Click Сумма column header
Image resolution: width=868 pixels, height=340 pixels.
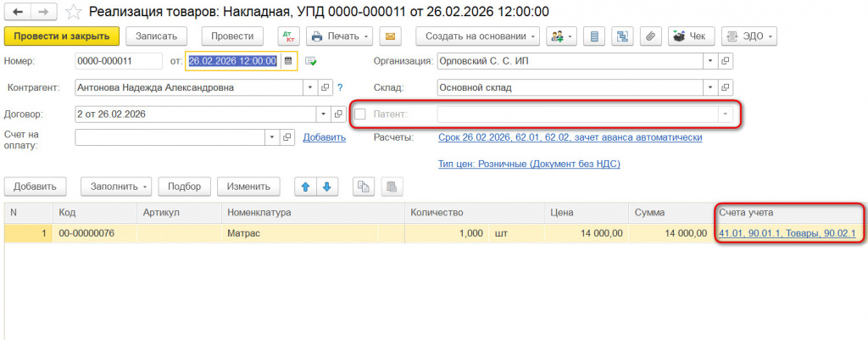[670, 213]
